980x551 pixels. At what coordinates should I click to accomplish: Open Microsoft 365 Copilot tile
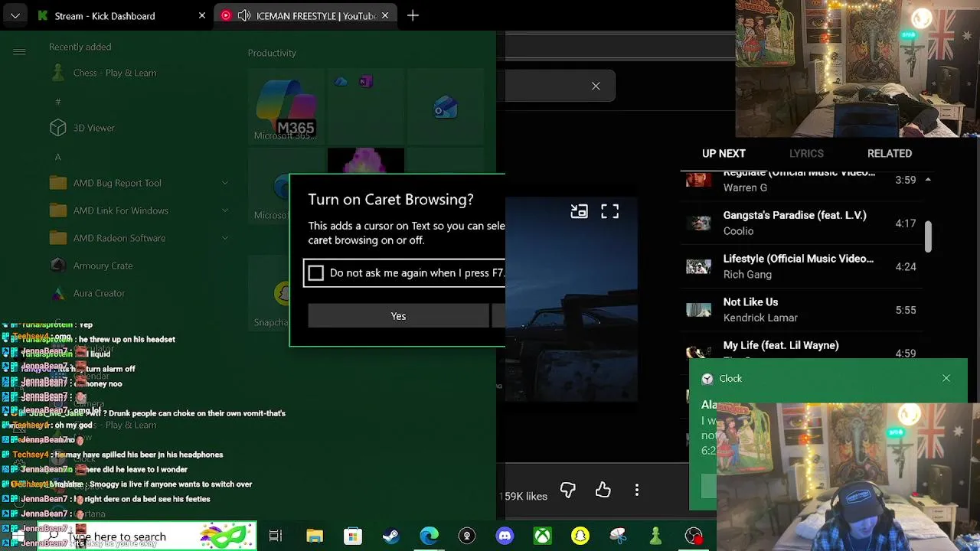click(286, 106)
